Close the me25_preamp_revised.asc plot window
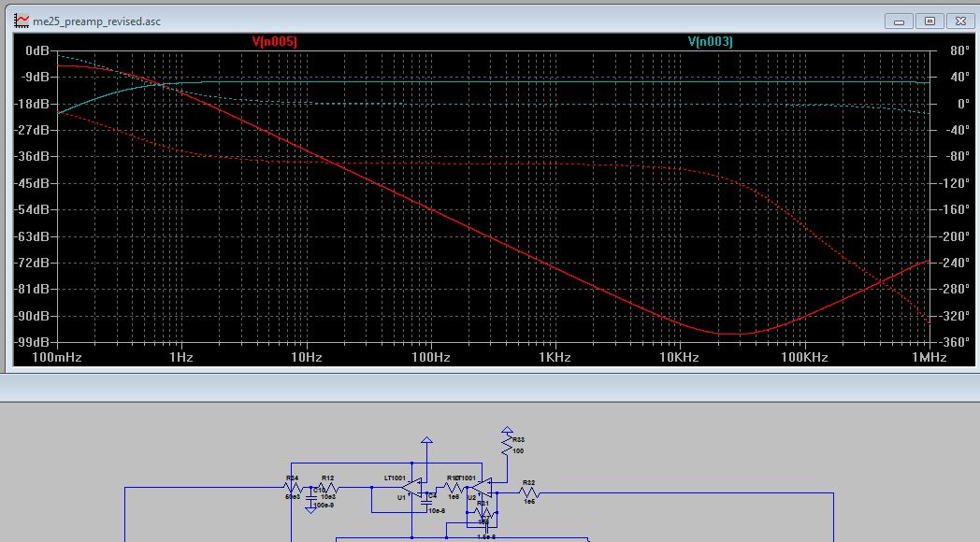The width and height of the screenshot is (980, 542). tap(960, 21)
